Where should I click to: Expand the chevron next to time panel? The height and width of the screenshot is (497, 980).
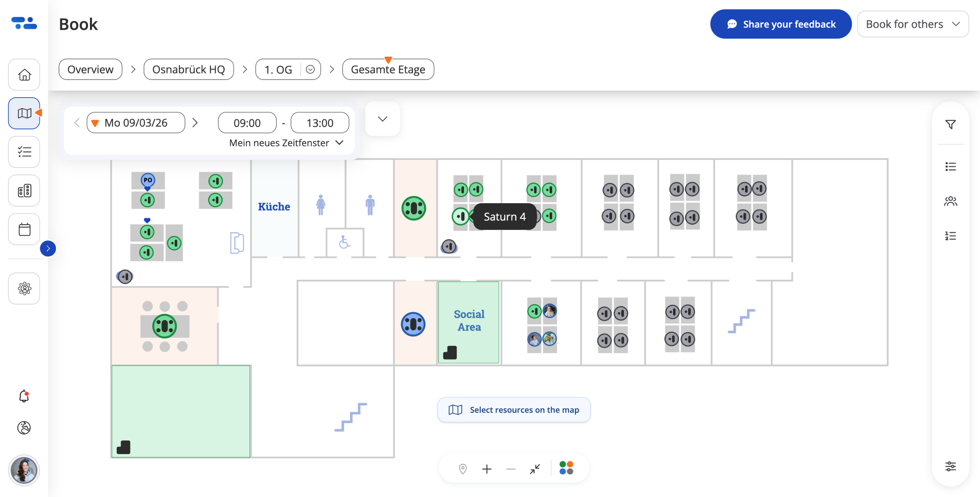click(382, 119)
